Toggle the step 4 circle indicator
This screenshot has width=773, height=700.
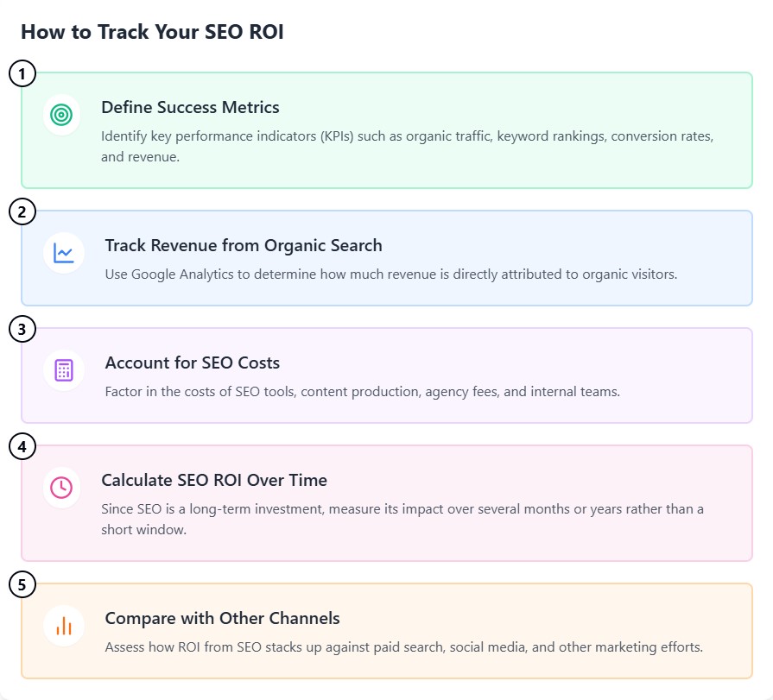[22, 446]
